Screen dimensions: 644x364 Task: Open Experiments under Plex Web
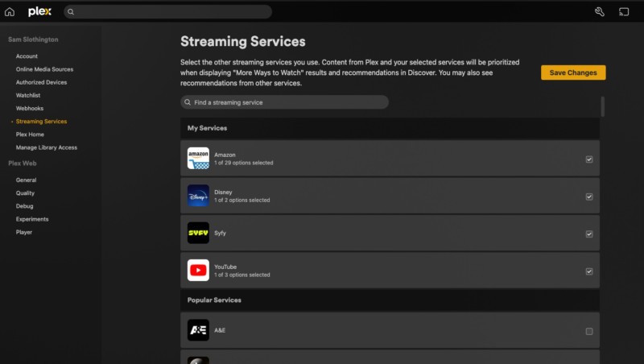32,219
